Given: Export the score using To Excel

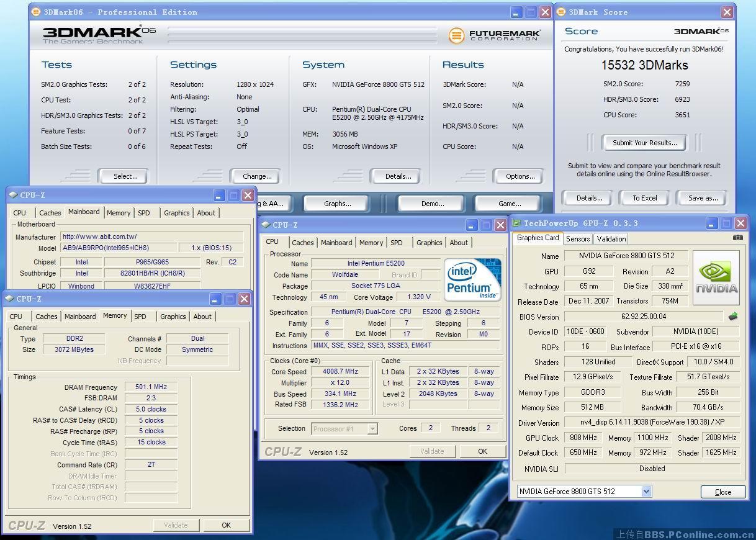Looking at the screenshot, I should click(x=645, y=198).
